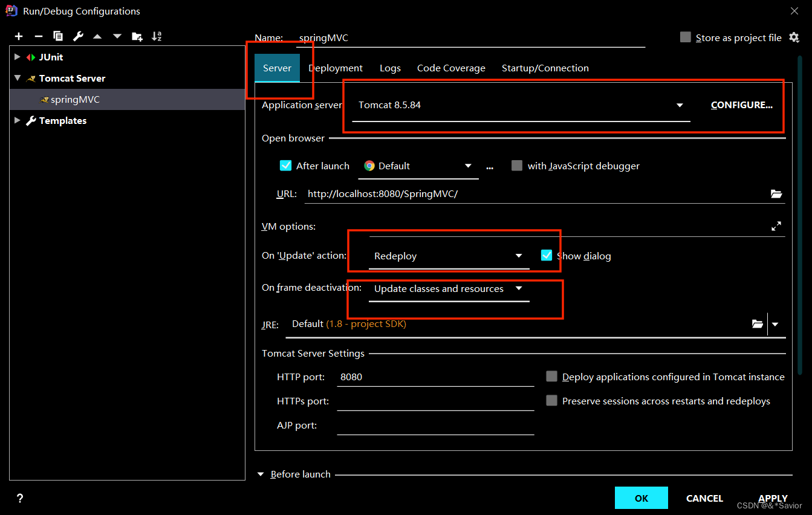Open help question mark icon
The height and width of the screenshot is (515, 812).
[20, 498]
